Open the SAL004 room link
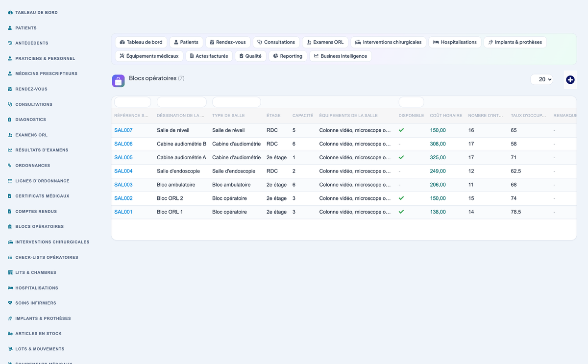Image resolution: width=588 pixels, height=364 pixels. (x=123, y=171)
